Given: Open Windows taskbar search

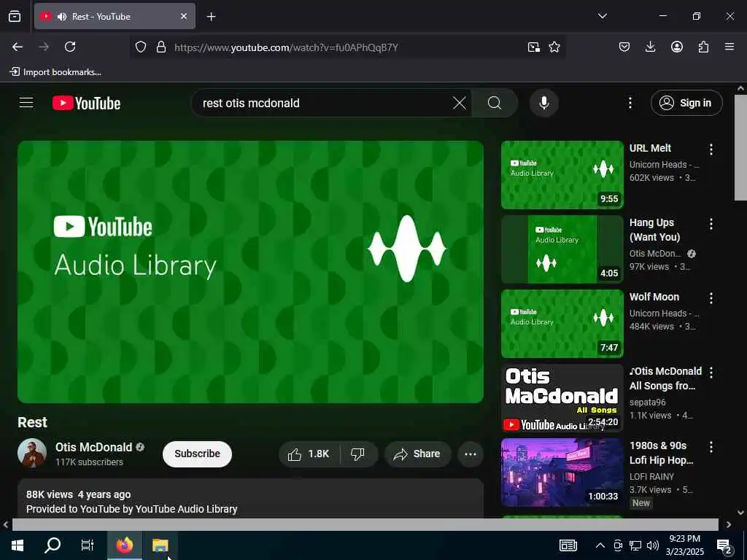Looking at the screenshot, I should click(53, 545).
